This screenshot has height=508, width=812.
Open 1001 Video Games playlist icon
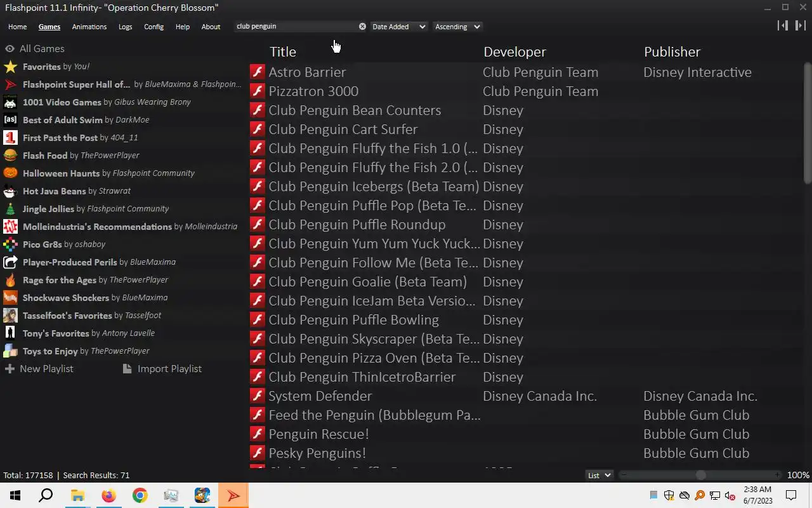[x=10, y=102]
